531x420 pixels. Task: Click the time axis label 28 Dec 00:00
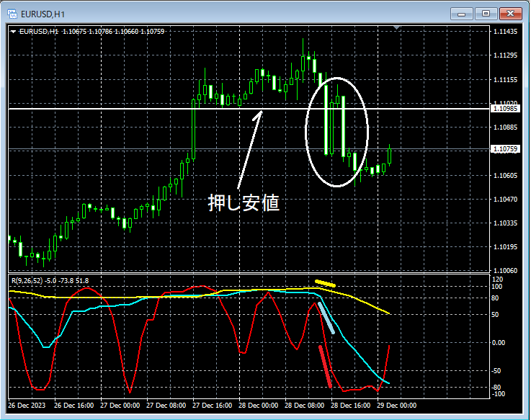pyautogui.click(x=258, y=406)
